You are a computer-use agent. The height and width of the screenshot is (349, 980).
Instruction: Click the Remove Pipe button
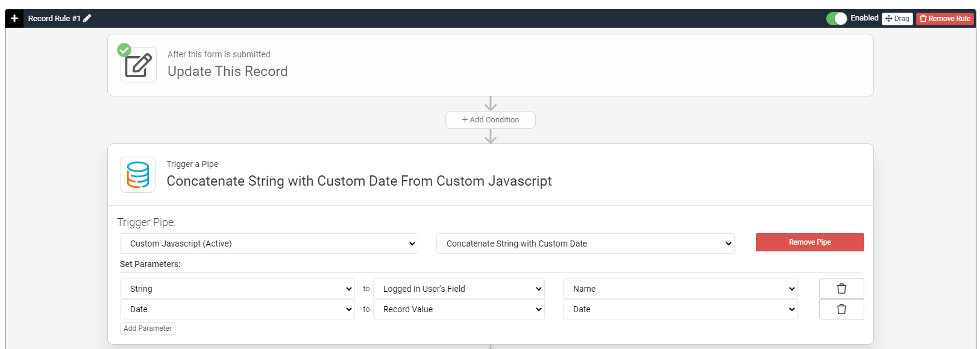810,242
